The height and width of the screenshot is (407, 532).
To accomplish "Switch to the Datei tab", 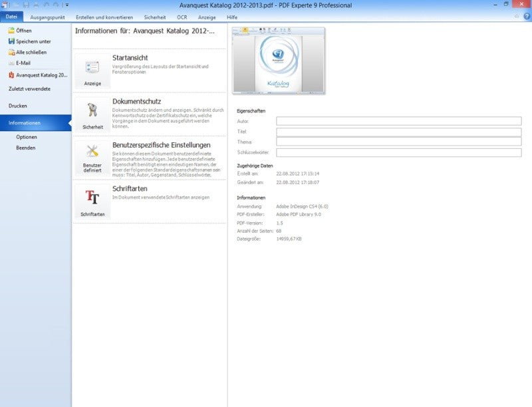I will click(11, 17).
